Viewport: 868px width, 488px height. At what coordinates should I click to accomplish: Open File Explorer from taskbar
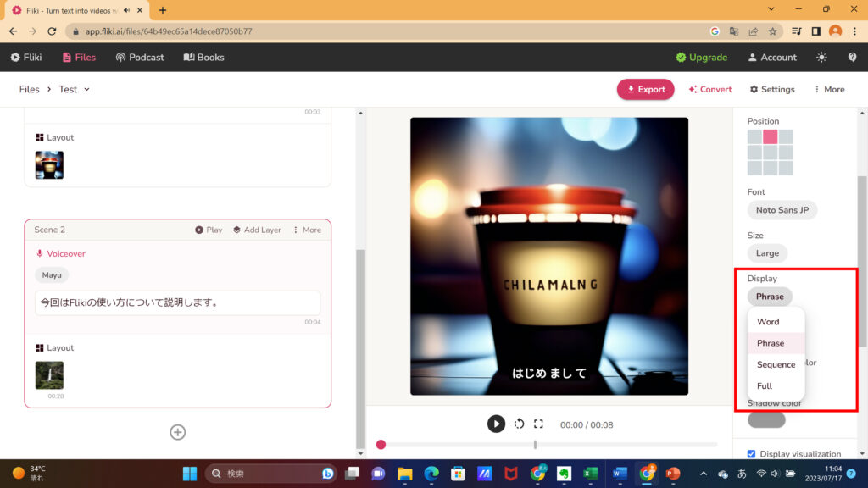(x=404, y=474)
